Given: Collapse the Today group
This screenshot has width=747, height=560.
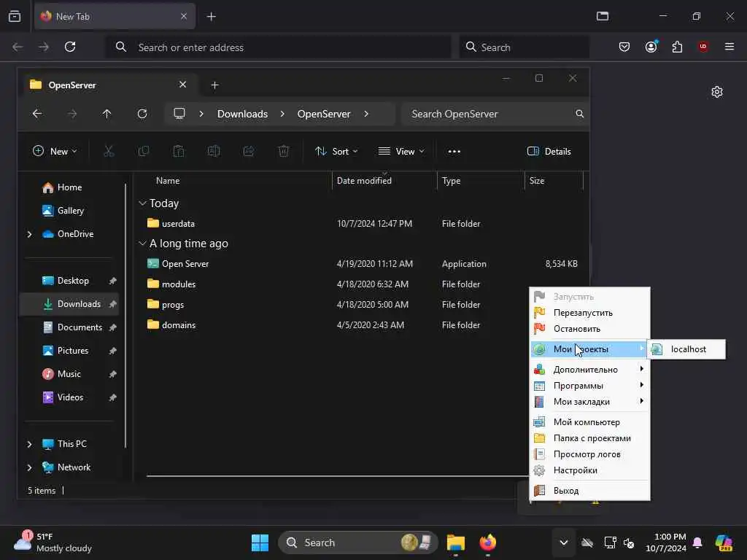Looking at the screenshot, I should pyautogui.click(x=142, y=203).
